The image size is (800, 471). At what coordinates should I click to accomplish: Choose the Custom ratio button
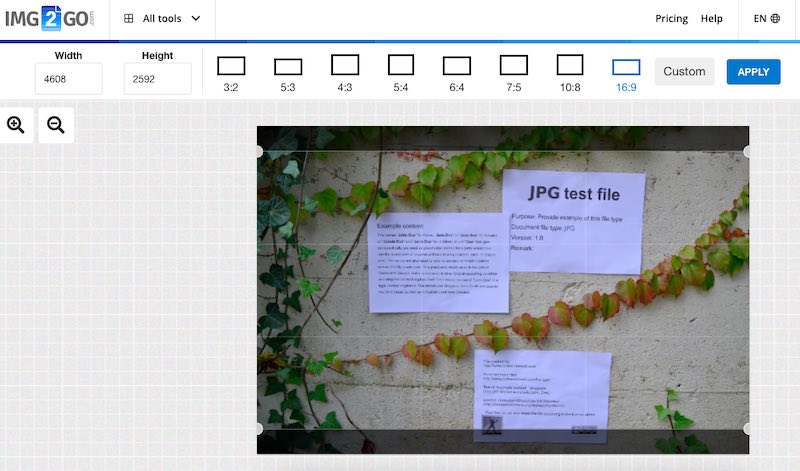point(684,71)
